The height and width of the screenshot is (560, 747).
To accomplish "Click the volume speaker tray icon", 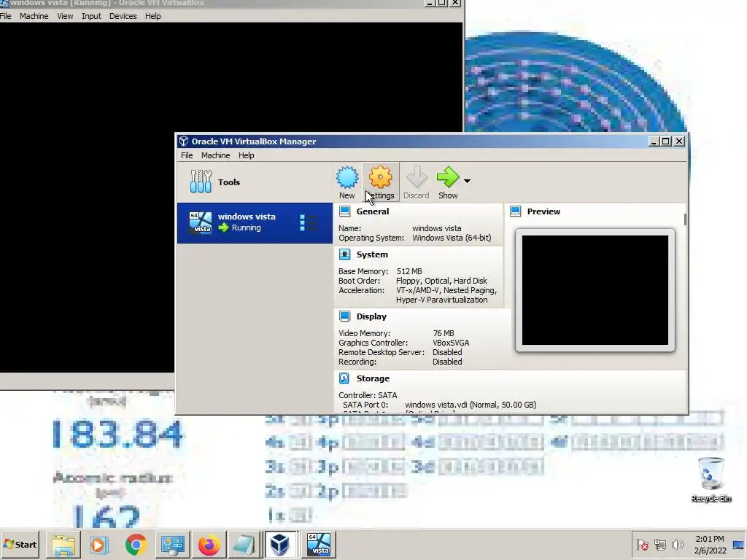I will (677, 544).
